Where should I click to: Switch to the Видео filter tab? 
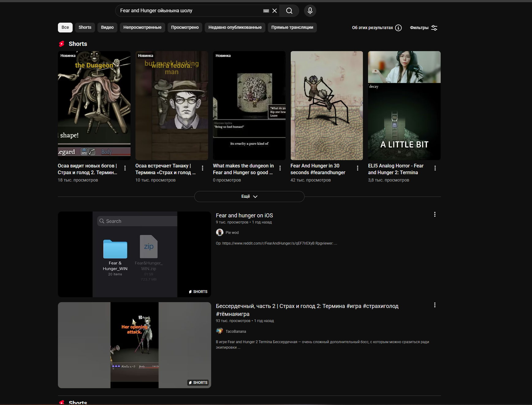pyautogui.click(x=107, y=28)
